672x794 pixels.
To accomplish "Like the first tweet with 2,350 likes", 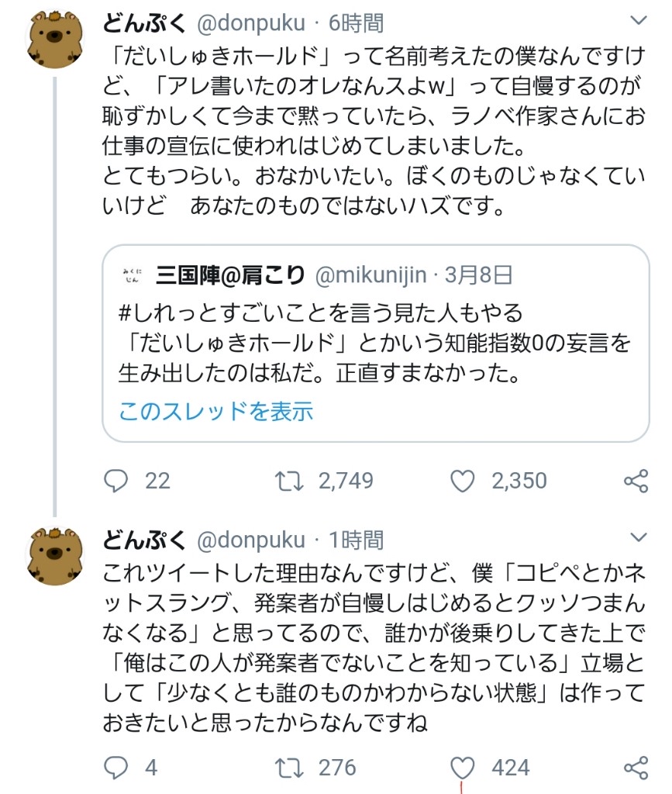I will click(x=463, y=482).
